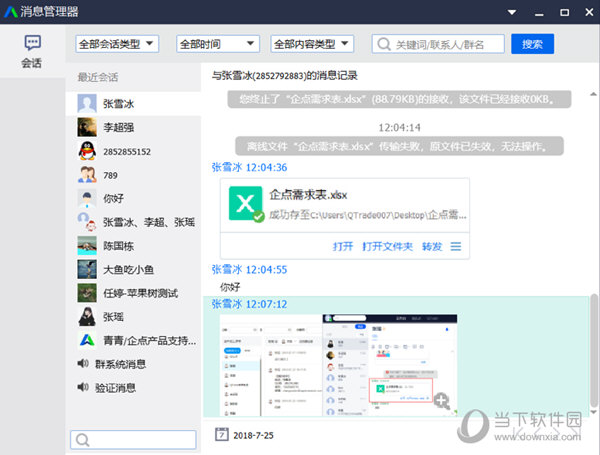Viewport: 600px width, 455px height.
Task: Click the scroll-up arrow of message history
Action: [593, 94]
